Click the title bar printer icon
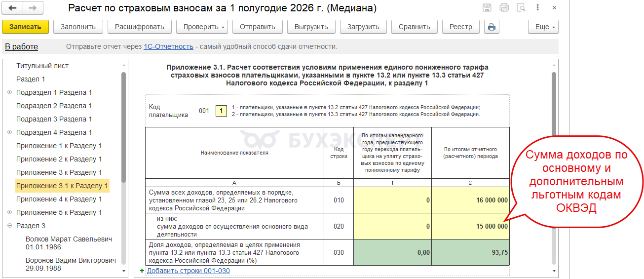 pyautogui.click(x=504, y=8)
